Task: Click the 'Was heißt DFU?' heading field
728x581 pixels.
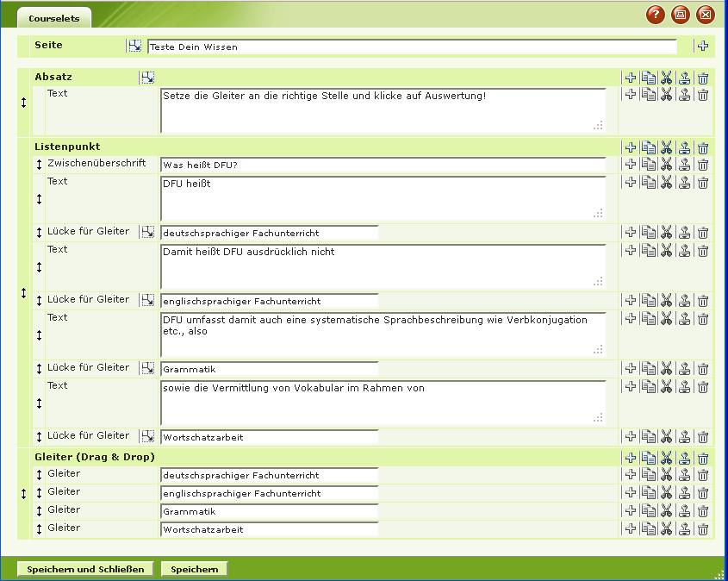Action: pos(383,165)
